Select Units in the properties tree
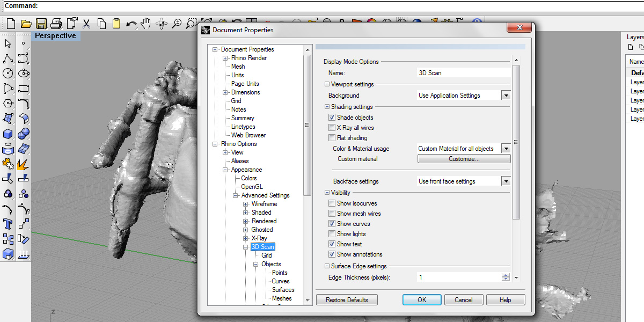 [x=237, y=75]
